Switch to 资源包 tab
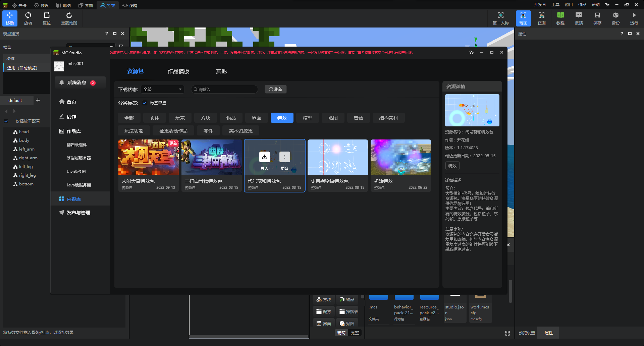 click(x=136, y=71)
